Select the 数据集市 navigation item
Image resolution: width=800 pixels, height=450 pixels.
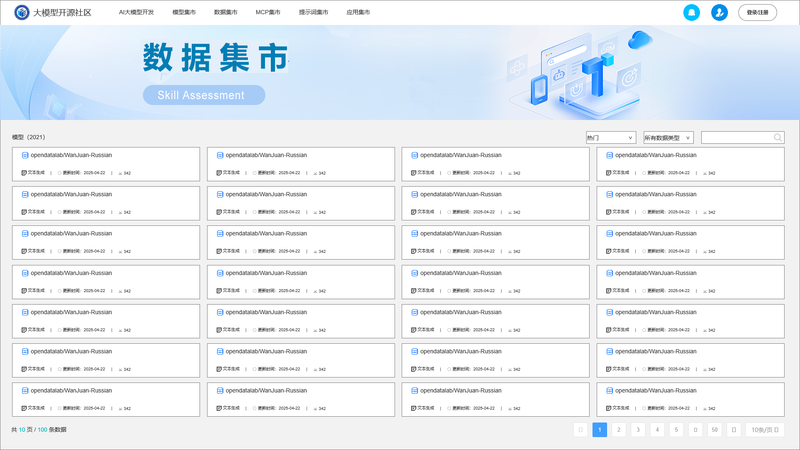[226, 12]
